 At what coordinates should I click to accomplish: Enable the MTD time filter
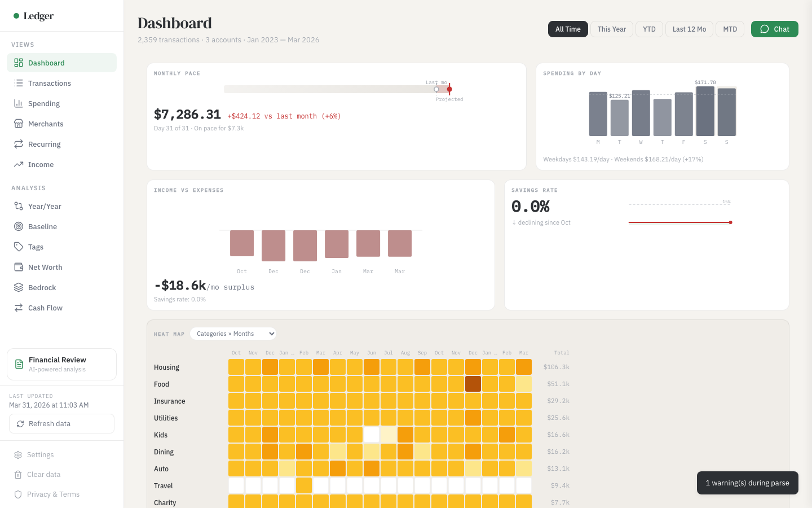point(730,29)
